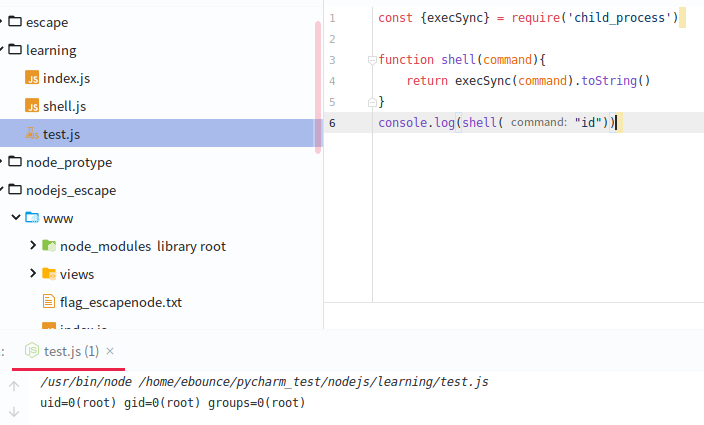Click the Node.js icon on the run tab

[x=33, y=351]
